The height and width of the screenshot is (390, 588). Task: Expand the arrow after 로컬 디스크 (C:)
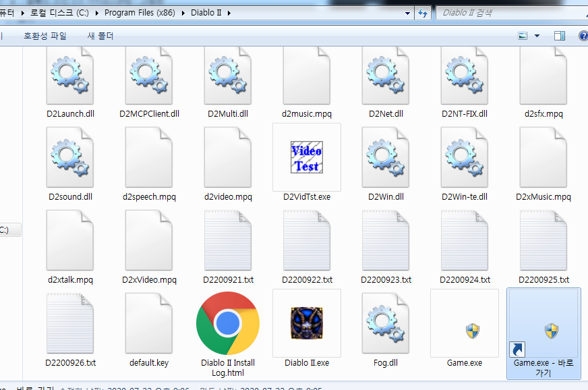97,13
